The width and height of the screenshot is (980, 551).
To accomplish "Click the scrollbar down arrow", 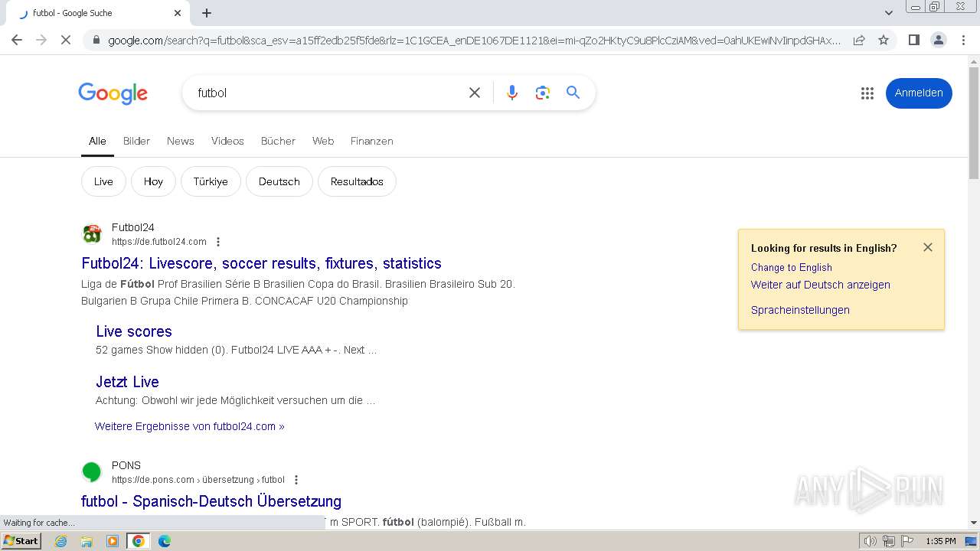I will pos(974,523).
